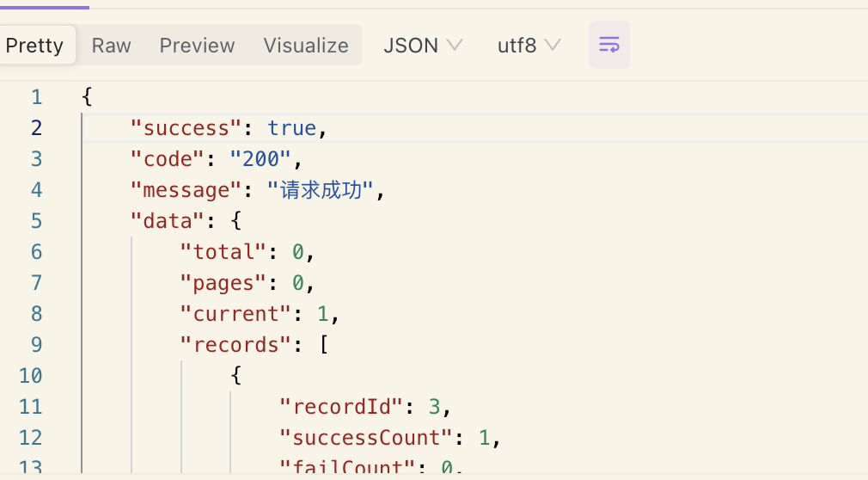868x480 pixels.
Task: Click the "200" code value
Action: click(260, 159)
